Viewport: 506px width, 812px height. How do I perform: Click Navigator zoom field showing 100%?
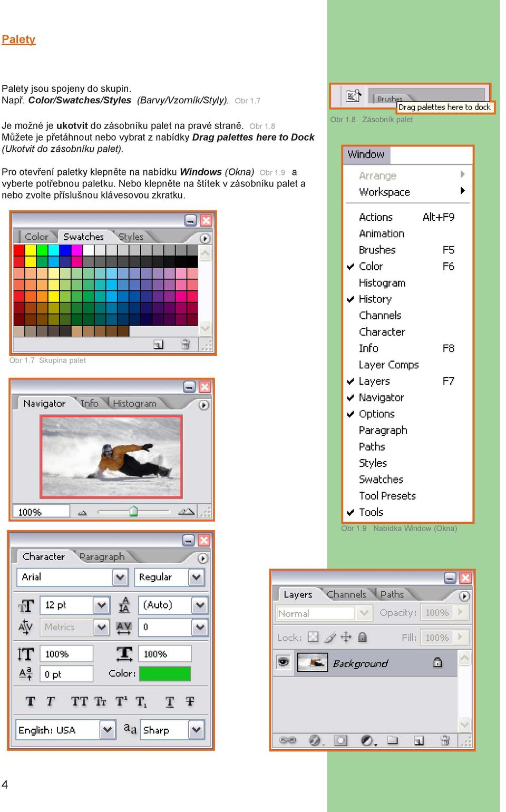(x=41, y=512)
